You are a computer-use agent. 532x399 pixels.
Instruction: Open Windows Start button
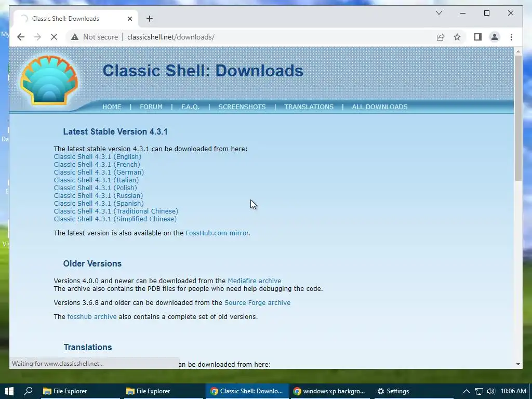pyautogui.click(x=9, y=391)
